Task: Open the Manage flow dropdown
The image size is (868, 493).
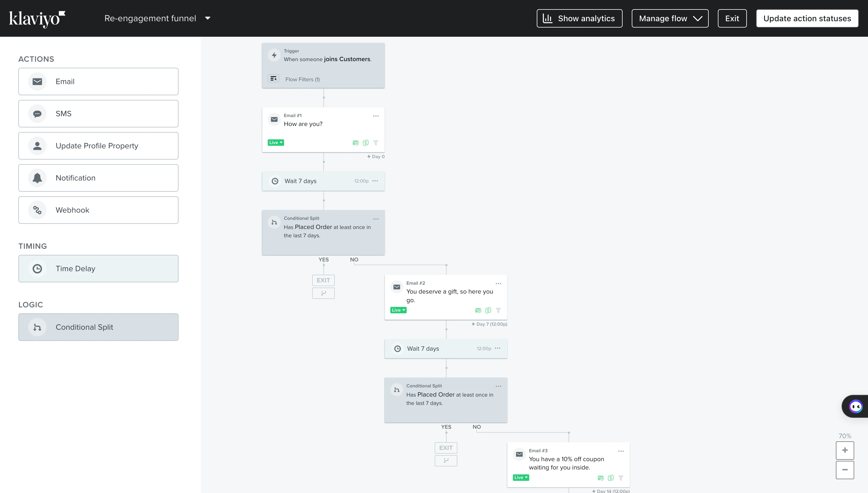Action: (670, 18)
